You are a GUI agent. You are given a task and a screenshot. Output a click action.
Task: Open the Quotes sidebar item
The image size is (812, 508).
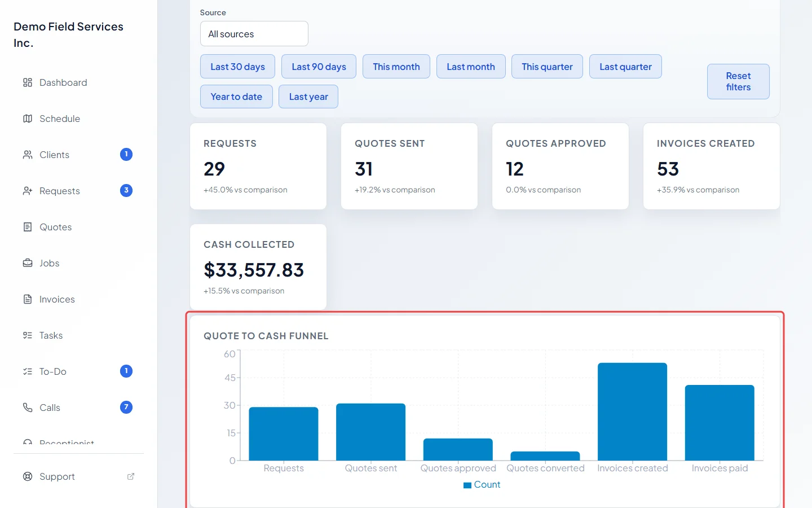click(x=78, y=227)
